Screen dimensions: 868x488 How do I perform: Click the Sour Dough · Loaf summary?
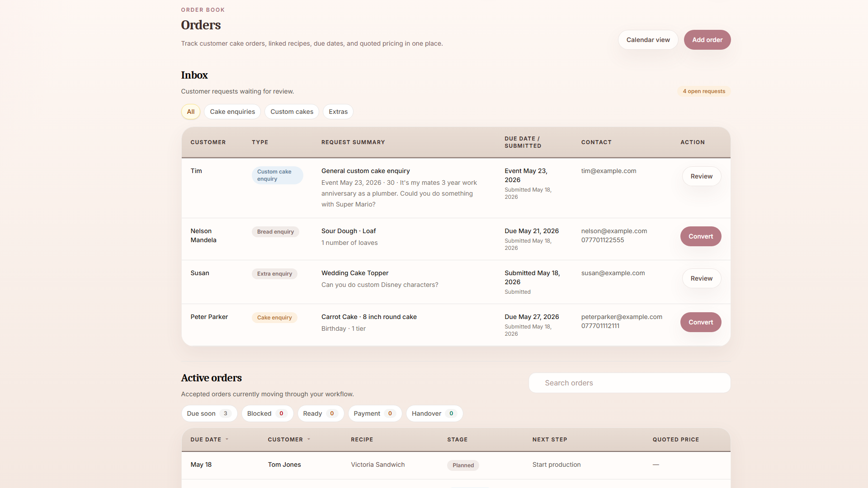click(x=349, y=231)
